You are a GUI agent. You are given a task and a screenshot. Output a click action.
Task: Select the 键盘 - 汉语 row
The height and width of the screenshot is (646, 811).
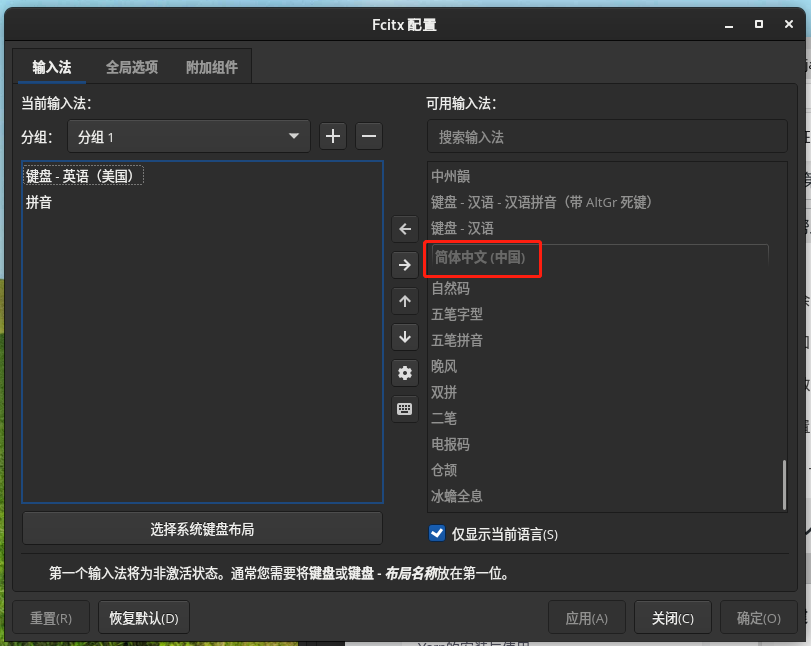click(x=605, y=228)
